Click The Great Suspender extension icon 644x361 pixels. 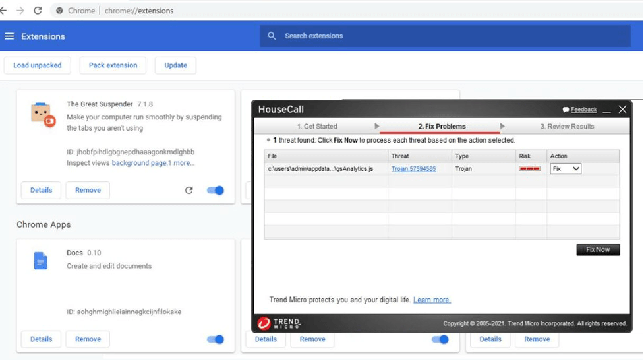coord(41,114)
